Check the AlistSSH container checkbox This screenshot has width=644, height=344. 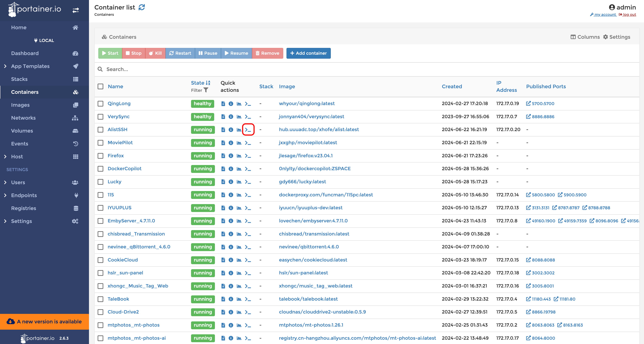(x=100, y=129)
